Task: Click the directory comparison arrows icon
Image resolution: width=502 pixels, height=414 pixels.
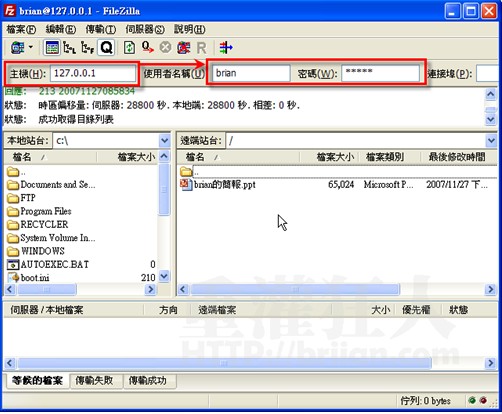Action: pos(226,48)
